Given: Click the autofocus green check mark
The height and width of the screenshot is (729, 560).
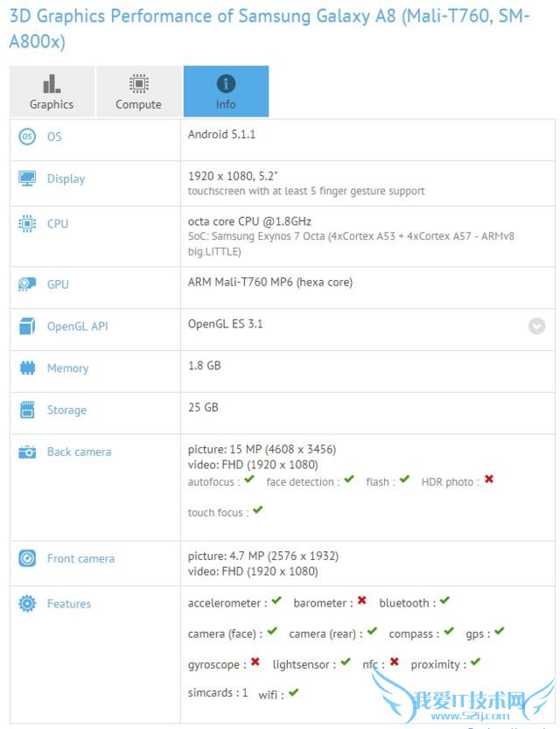Looking at the screenshot, I should point(249,479).
